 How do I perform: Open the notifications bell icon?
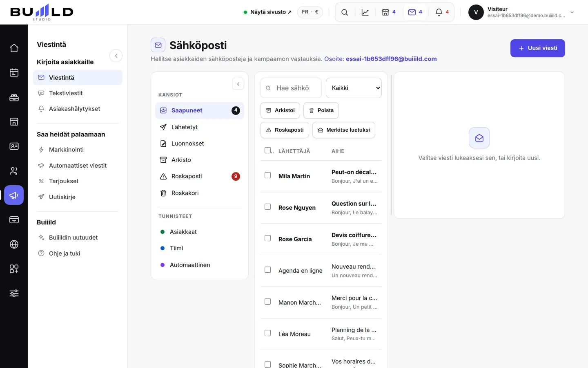442,12
